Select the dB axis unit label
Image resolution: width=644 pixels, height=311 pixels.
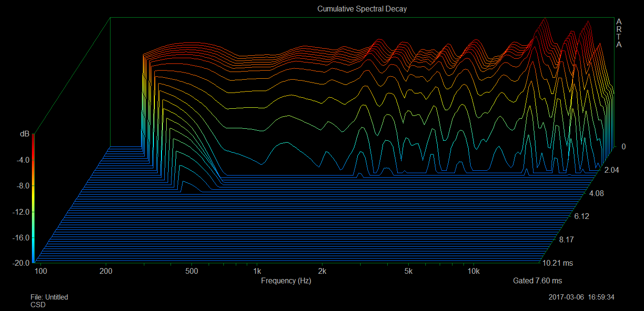click(x=24, y=134)
